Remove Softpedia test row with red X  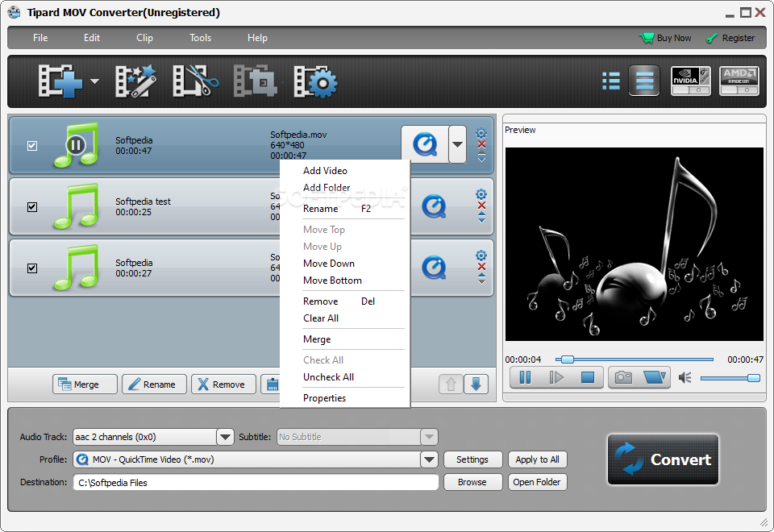coord(482,206)
